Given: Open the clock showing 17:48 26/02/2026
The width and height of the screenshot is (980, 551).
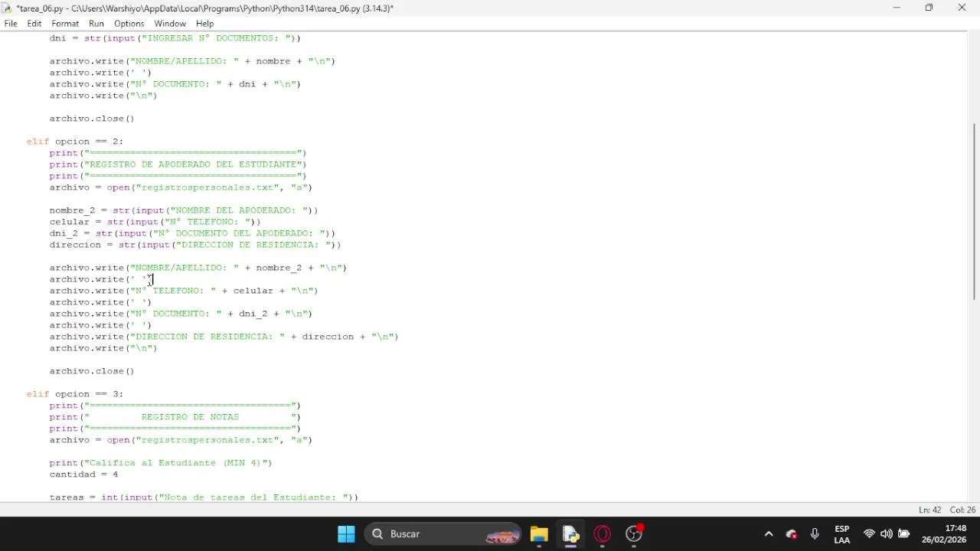Looking at the screenshot, I should pos(944,534).
